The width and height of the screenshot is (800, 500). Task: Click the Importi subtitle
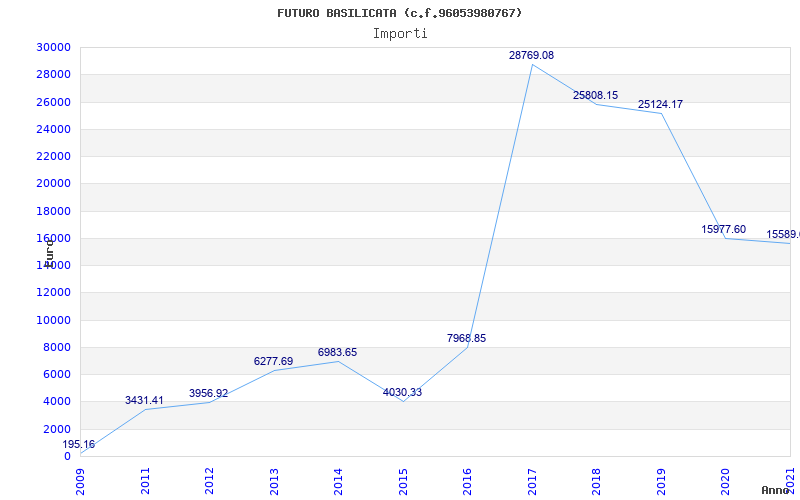click(x=400, y=33)
